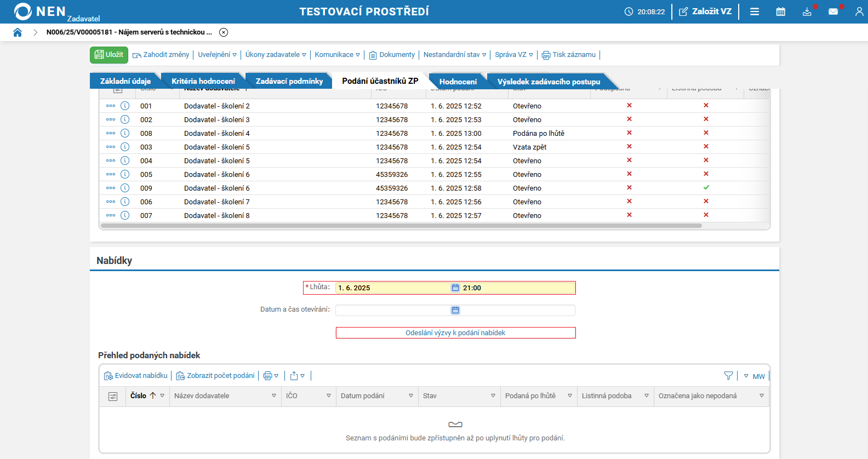Open the downloads icon with notification badge

tap(807, 12)
